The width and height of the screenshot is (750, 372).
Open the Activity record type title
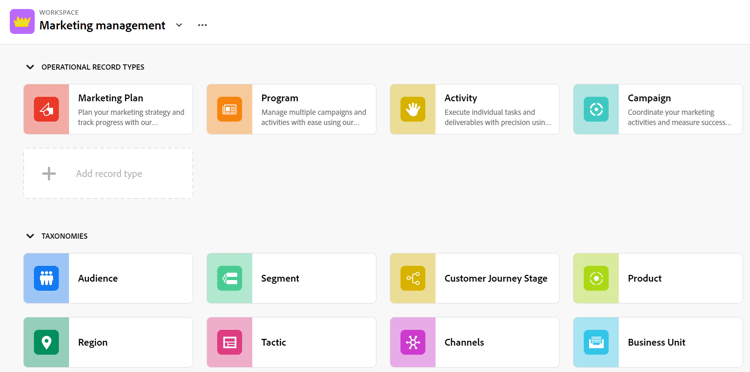461,98
